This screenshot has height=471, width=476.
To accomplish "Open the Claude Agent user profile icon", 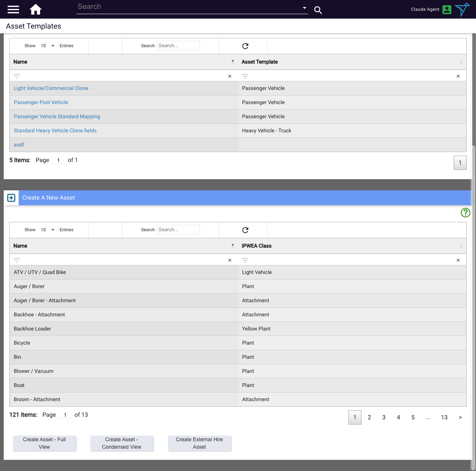I will pos(447,9).
